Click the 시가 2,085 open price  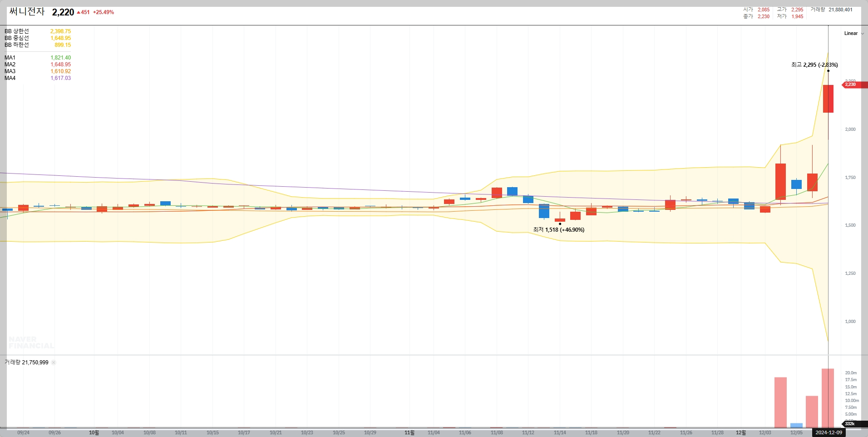756,10
